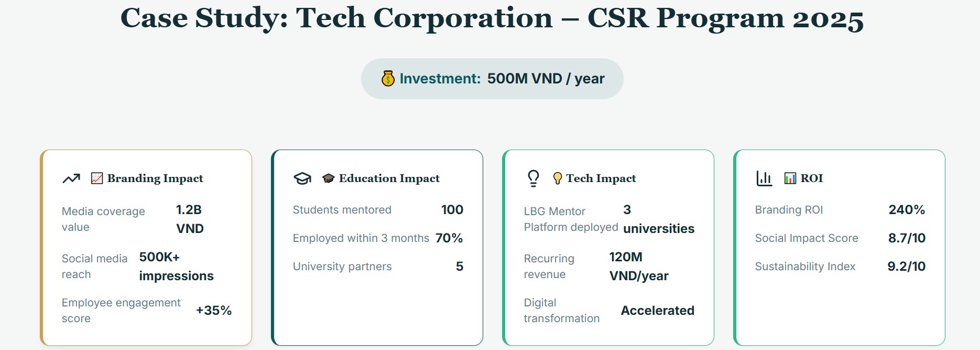Click the Investment 500M VND pill badge
Viewport: 980px width, 350px height.
492,79
